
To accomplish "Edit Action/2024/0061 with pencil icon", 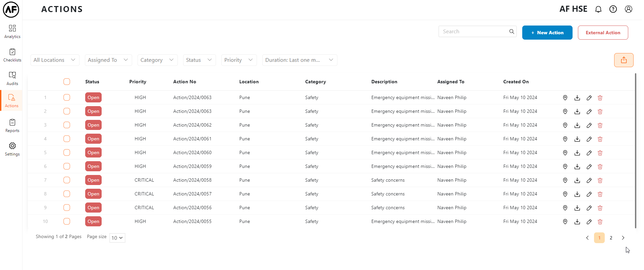I will (x=589, y=139).
